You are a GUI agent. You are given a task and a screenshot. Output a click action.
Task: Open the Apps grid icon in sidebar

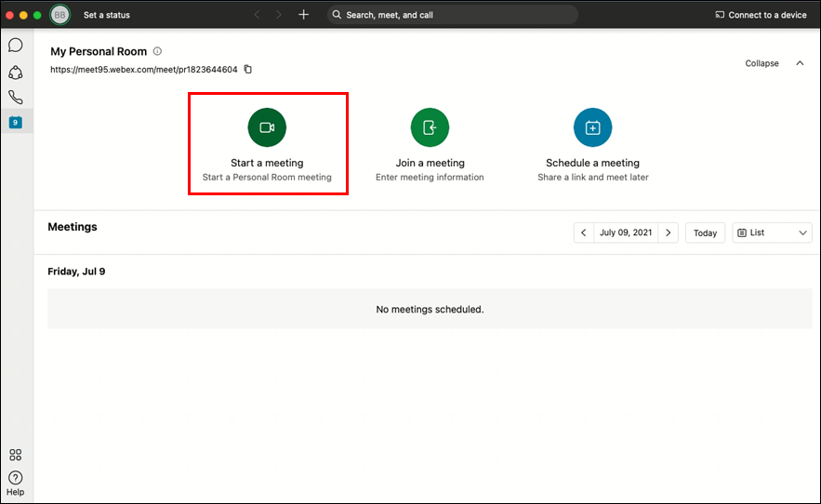15,454
